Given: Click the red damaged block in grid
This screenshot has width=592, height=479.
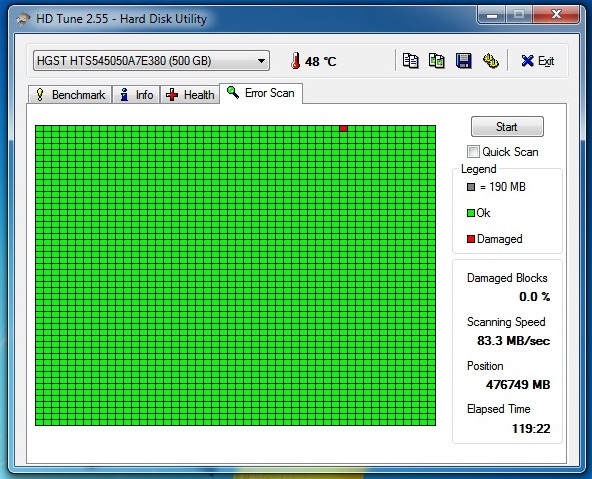Looking at the screenshot, I should (x=343, y=129).
